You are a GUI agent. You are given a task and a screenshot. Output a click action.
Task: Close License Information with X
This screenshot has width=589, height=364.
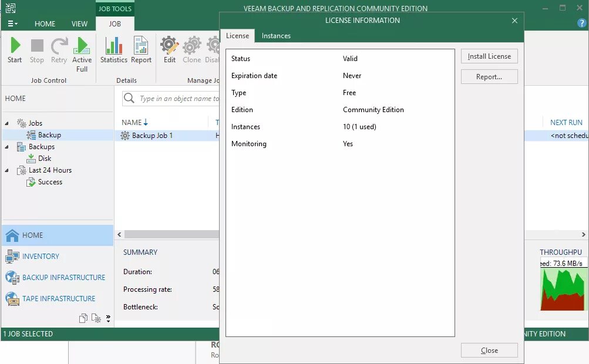pyautogui.click(x=514, y=21)
